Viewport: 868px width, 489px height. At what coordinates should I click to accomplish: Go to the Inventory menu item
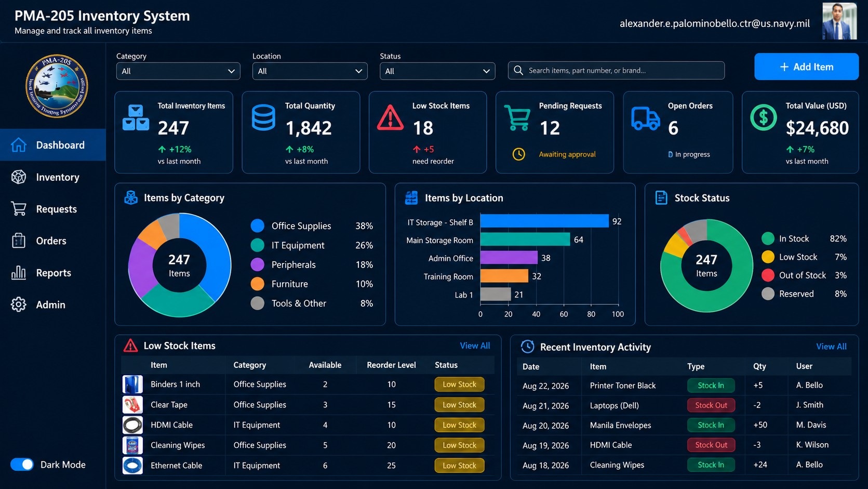53,177
